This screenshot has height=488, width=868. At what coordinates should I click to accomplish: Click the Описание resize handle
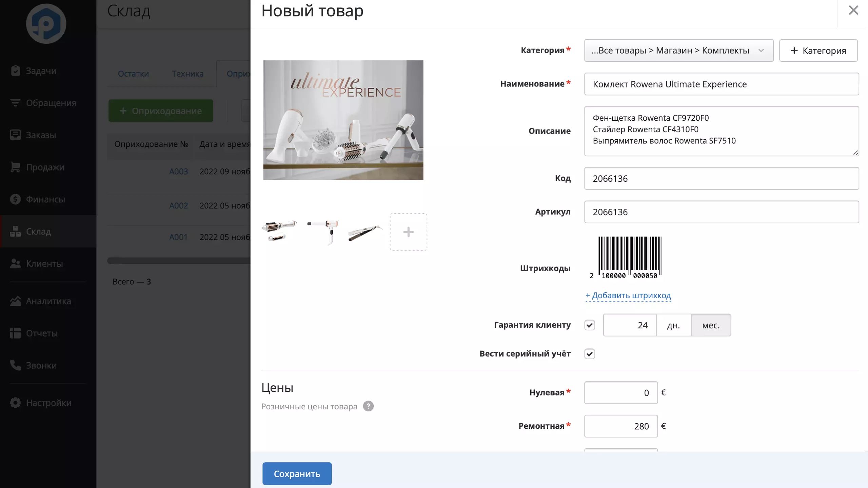[855, 152]
